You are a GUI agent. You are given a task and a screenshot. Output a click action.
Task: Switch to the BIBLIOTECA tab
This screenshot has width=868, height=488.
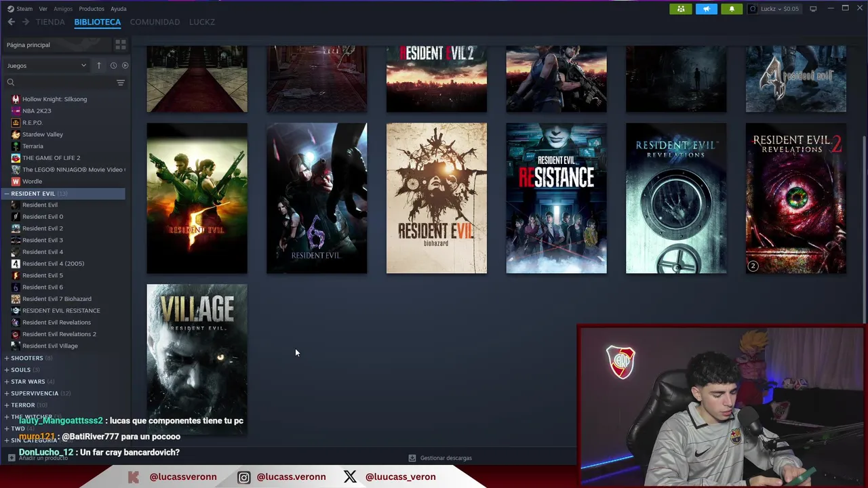pyautogui.click(x=98, y=22)
